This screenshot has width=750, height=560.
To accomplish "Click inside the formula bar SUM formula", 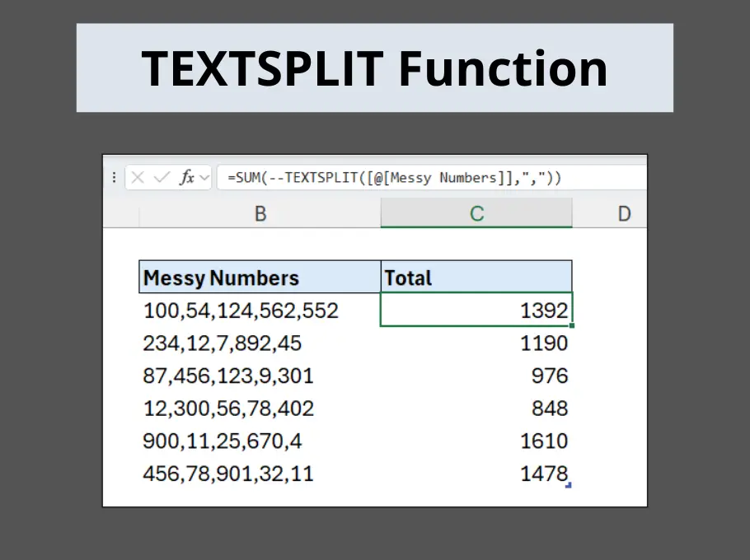I will click(x=394, y=178).
